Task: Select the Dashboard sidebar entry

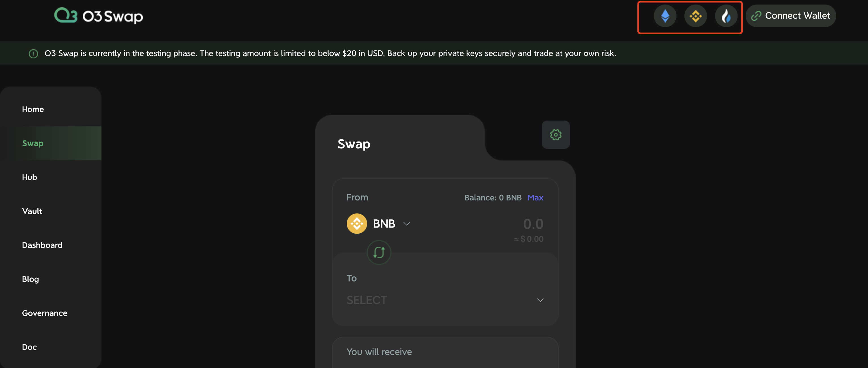Action: [x=42, y=245]
